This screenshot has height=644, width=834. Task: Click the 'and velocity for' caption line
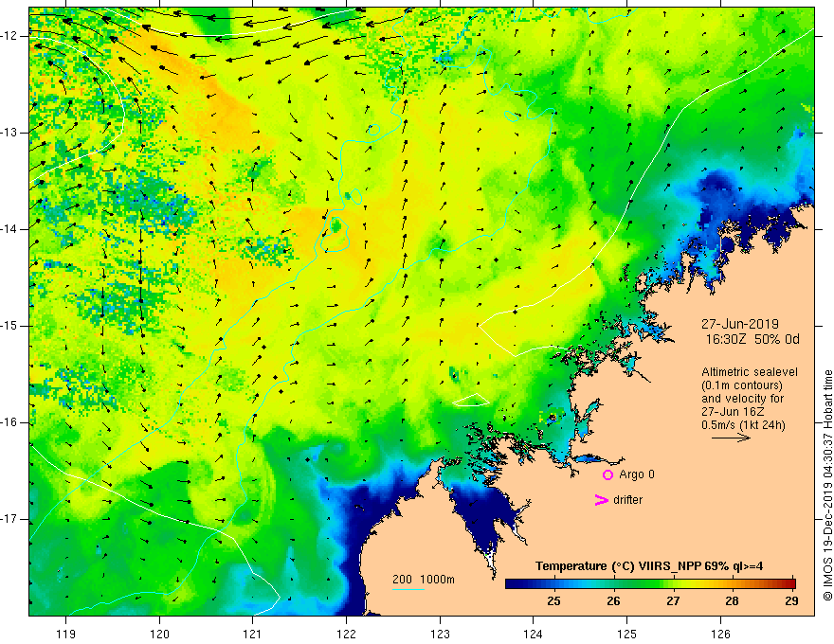(x=742, y=399)
